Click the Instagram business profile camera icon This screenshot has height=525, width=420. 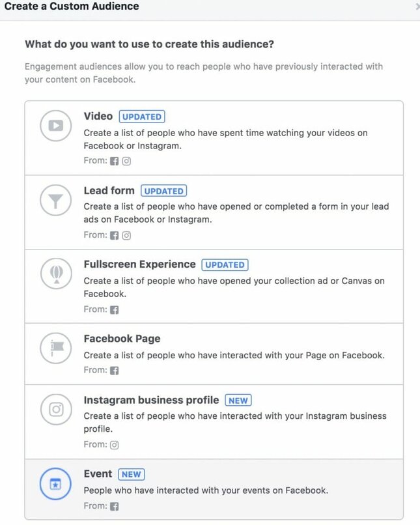[56, 409]
